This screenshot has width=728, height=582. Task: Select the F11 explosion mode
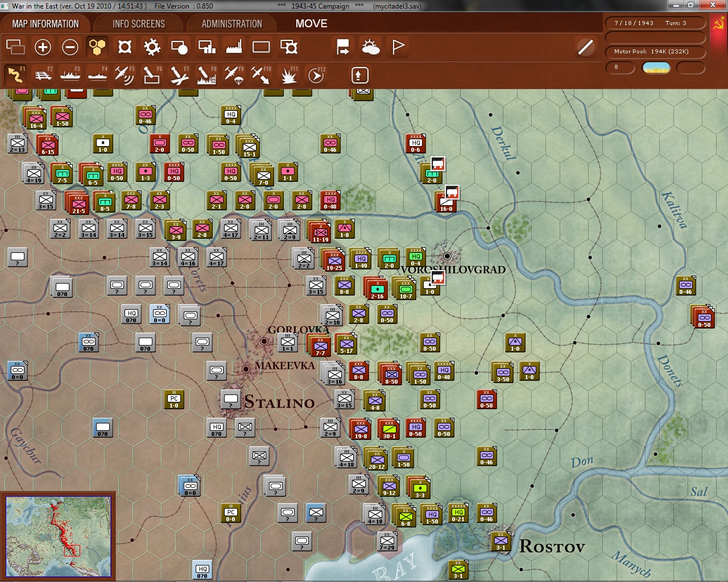coord(288,75)
